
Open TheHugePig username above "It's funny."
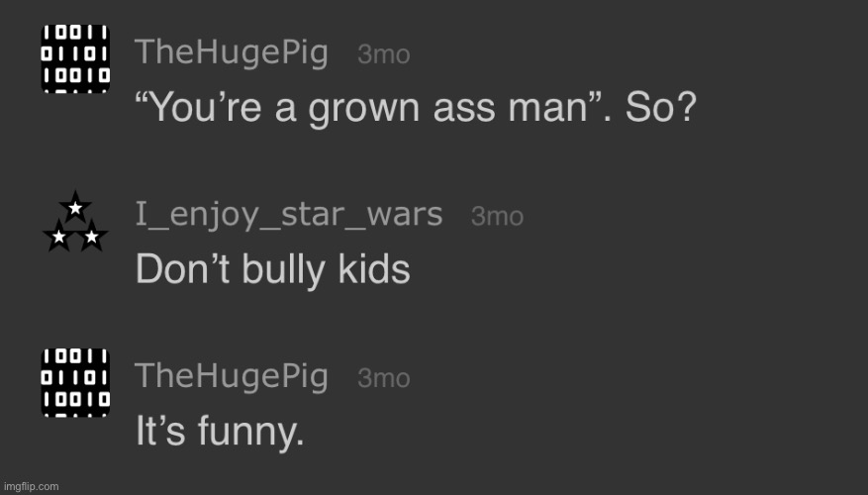[231, 375]
